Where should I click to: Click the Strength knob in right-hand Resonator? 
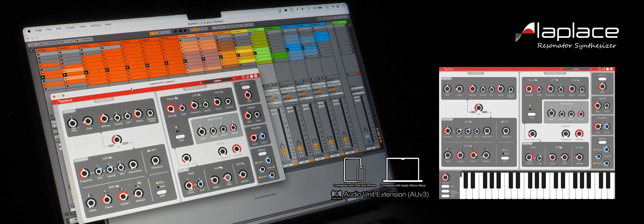[529, 89]
